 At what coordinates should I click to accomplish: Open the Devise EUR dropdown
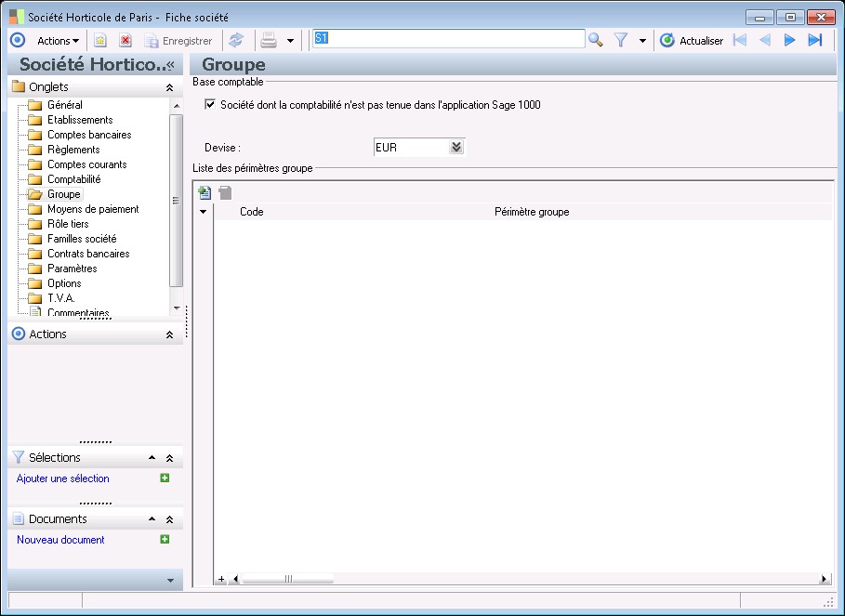click(x=456, y=148)
